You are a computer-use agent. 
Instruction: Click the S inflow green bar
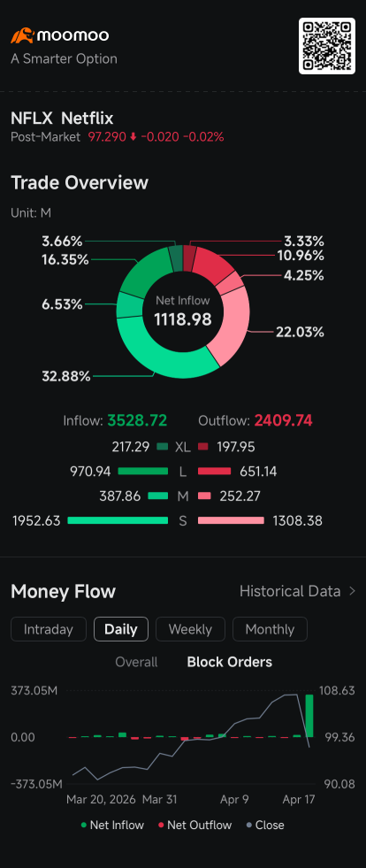(118, 520)
